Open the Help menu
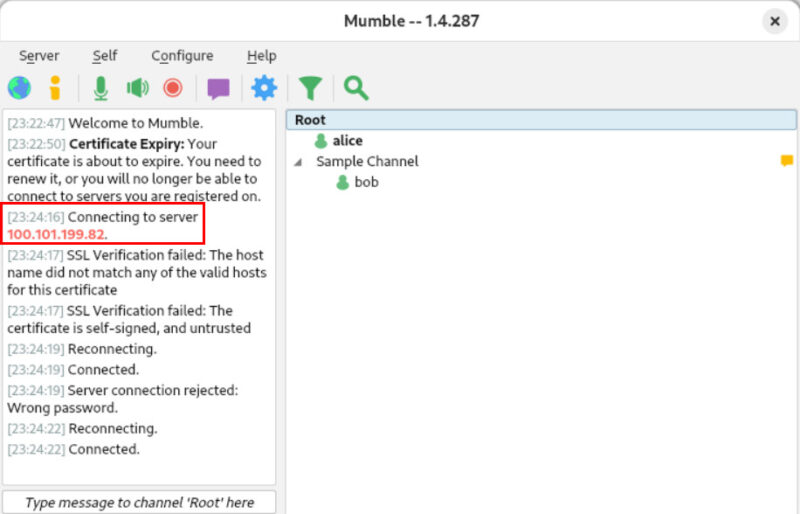The width and height of the screenshot is (800, 514). tap(262, 56)
